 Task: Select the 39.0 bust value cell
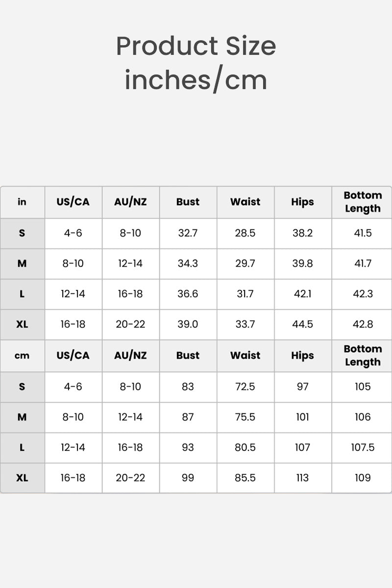(188, 324)
